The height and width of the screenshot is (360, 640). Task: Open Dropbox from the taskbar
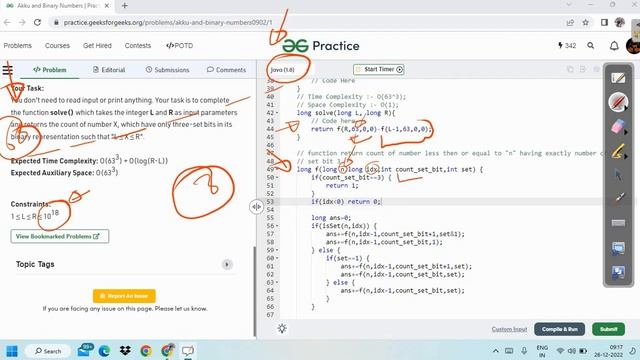tap(125, 351)
